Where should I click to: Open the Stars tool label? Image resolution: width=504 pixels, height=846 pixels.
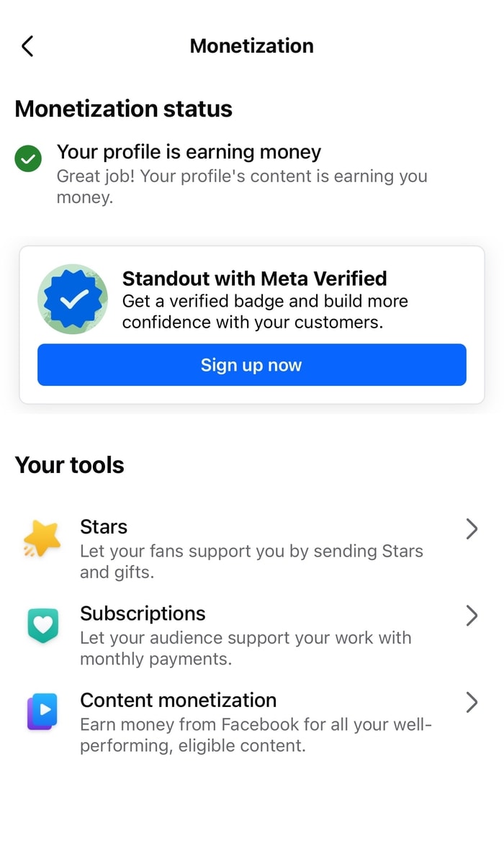(104, 527)
